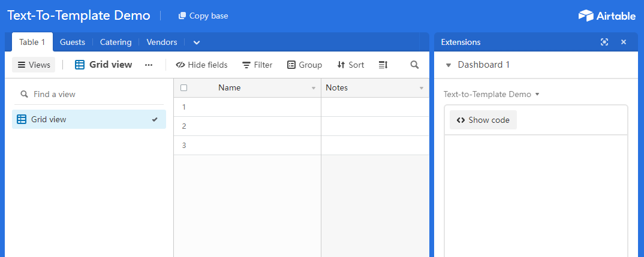Screen dimensions: 644x257
Task: Open the view options ellipsis menu
Action: (x=149, y=65)
